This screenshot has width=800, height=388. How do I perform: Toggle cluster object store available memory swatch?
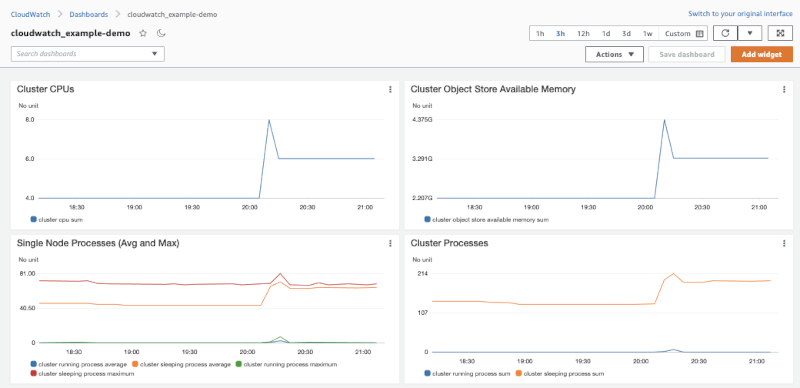[427, 220]
